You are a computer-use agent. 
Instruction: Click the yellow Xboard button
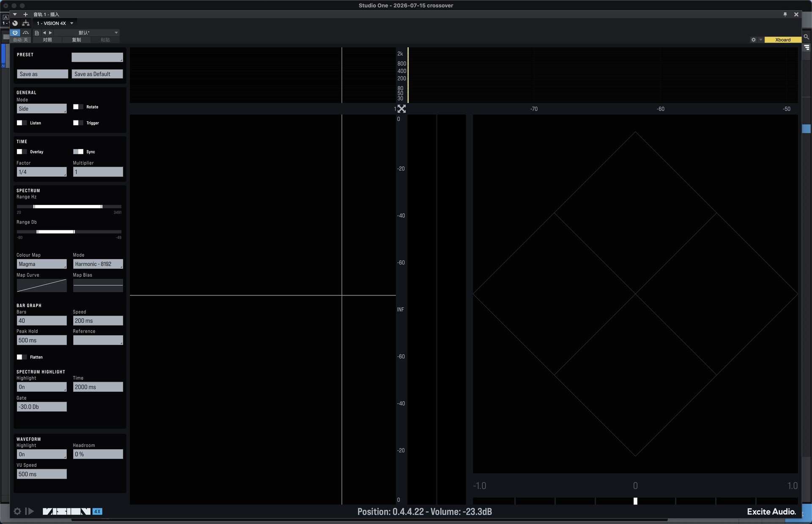tap(783, 40)
